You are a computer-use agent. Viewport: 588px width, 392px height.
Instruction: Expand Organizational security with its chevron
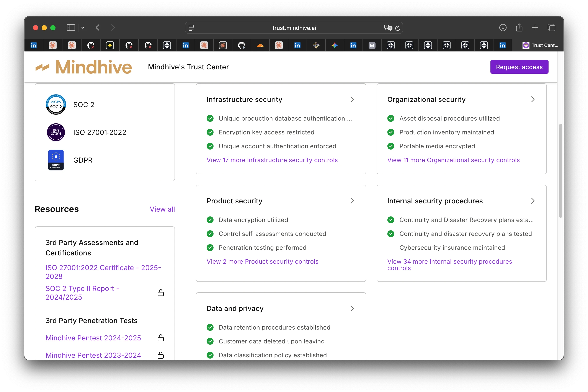click(533, 100)
